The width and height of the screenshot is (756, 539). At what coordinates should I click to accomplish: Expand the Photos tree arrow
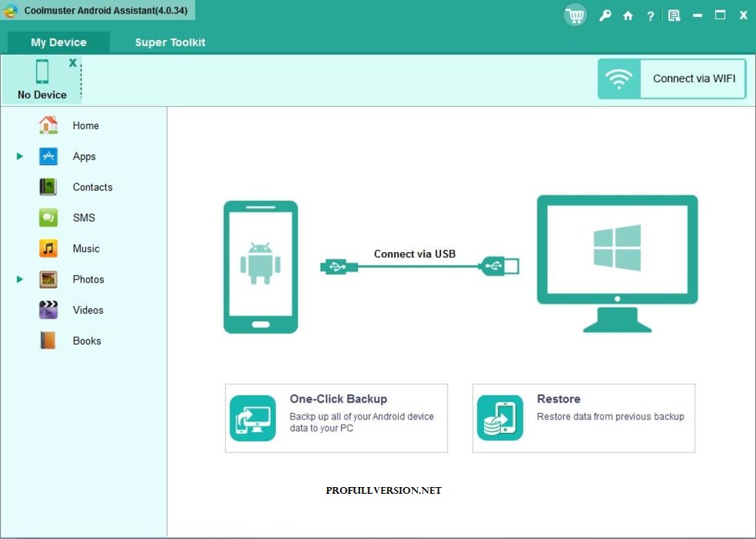tap(19, 279)
